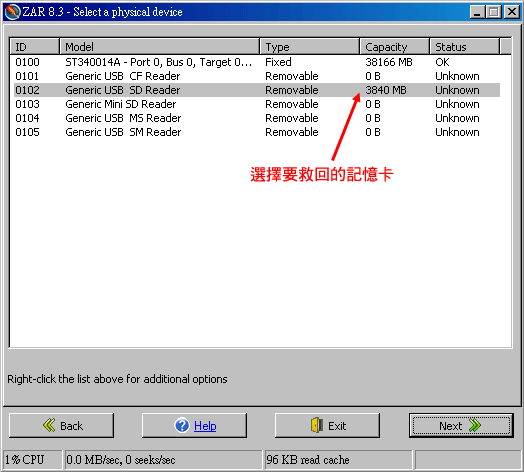Quit using the Exit button
The width and height of the screenshot is (524, 472).
(x=327, y=425)
